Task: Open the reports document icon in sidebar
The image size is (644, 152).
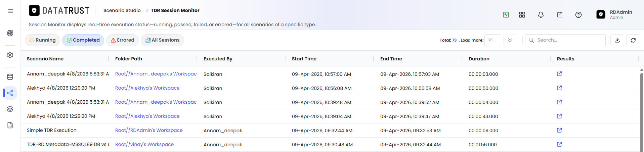Action: 10,125
